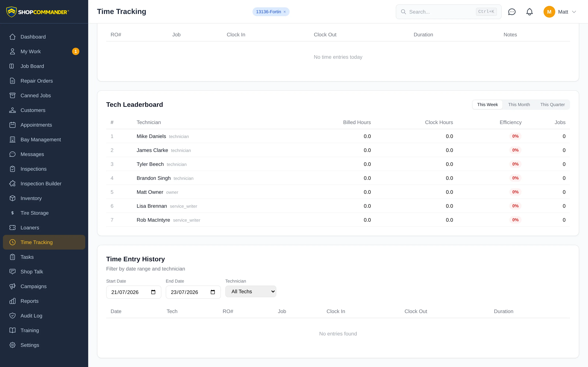Switch leaderboard to This Month

pos(519,105)
